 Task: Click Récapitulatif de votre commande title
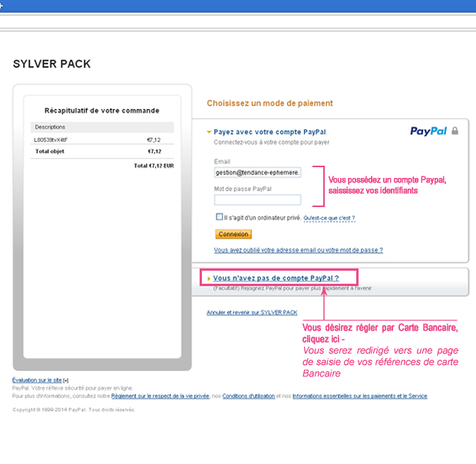tap(102, 110)
